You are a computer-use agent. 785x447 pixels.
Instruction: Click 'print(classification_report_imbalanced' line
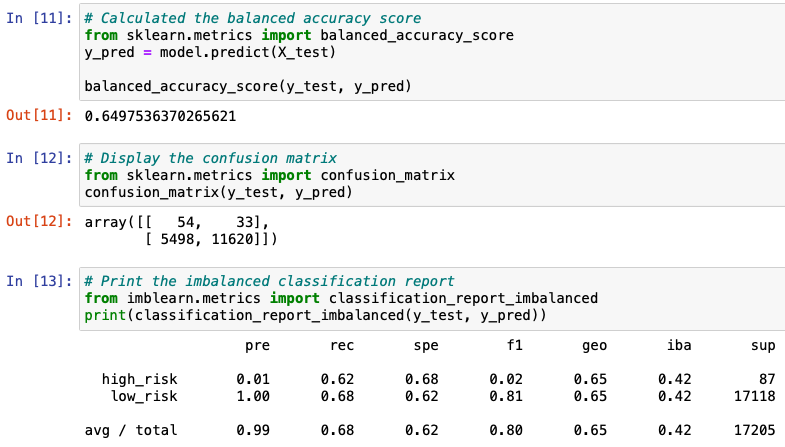(x=315, y=315)
